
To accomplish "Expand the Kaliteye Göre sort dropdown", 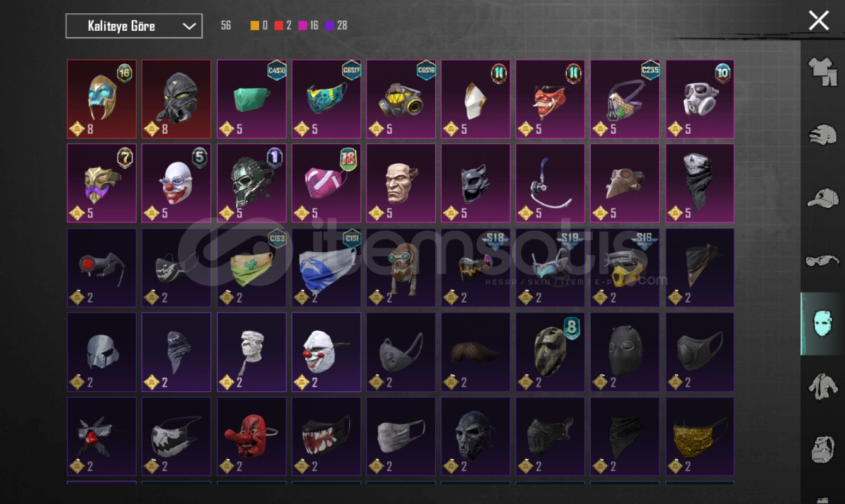I will [x=134, y=26].
